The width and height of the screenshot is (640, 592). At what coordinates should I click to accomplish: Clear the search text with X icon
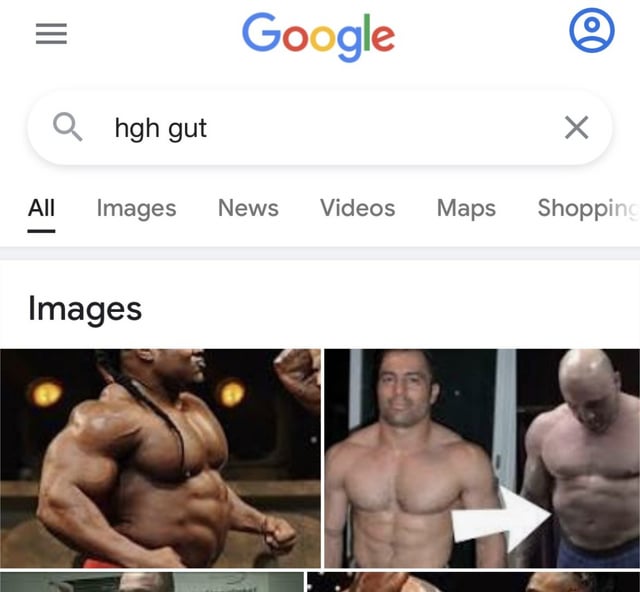(x=576, y=127)
